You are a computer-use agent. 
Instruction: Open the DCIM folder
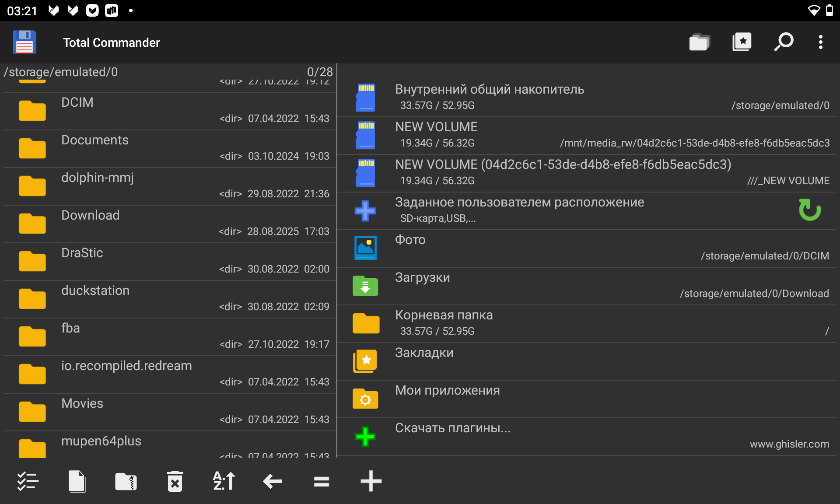click(77, 102)
